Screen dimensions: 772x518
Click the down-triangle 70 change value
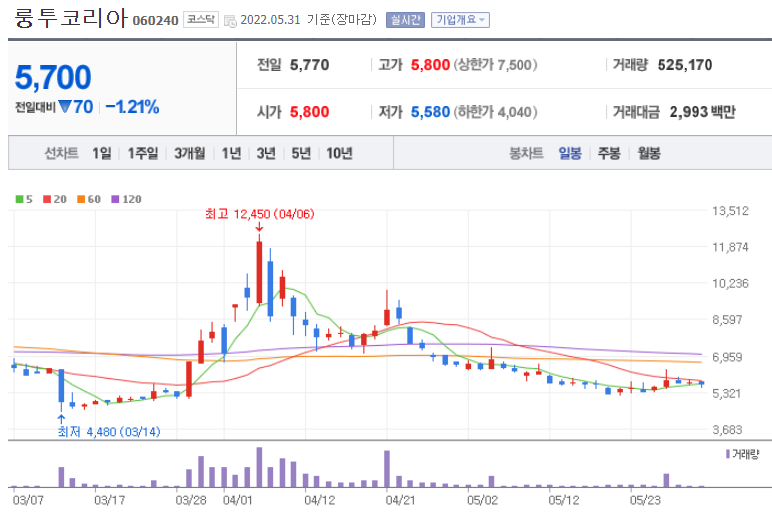(x=75, y=107)
